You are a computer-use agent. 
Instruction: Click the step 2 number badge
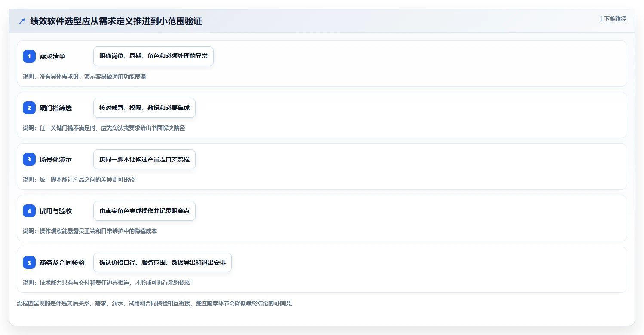pos(29,108)
